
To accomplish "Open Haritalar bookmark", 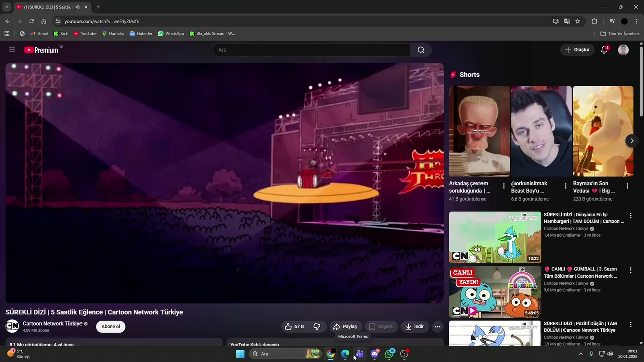I will [x=113, y=34].
